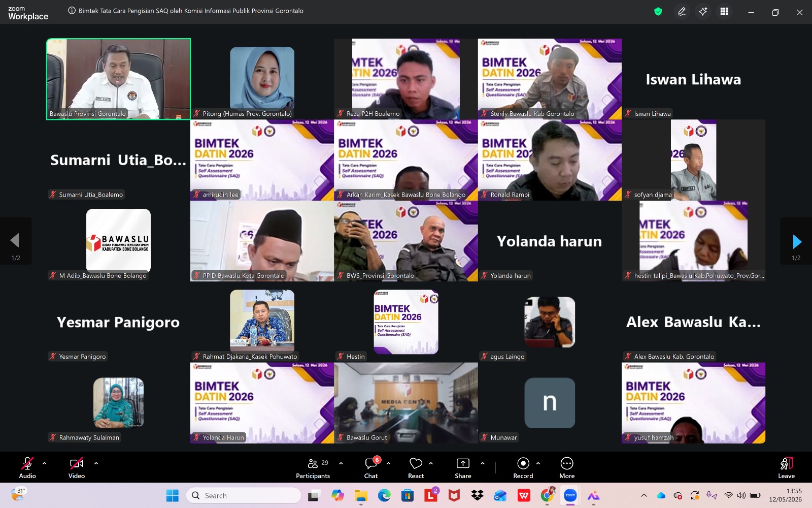Click hestin talipi_Bawaslu Kab.Pohuwato label
Viewport: 812px width, 508px height.
tap(699, 276)
